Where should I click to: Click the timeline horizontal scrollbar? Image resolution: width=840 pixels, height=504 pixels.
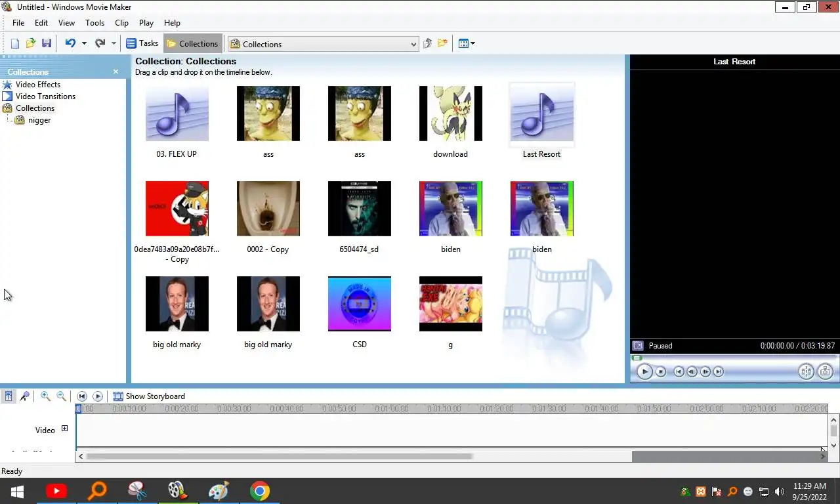[279, 456]
